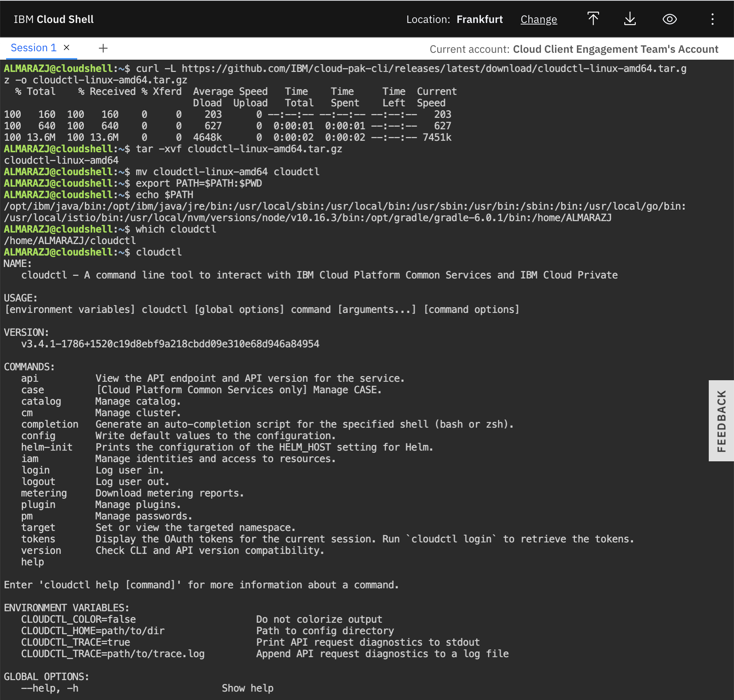Click the 'help' command entry

pyautogui.click(x=32, y=562)
